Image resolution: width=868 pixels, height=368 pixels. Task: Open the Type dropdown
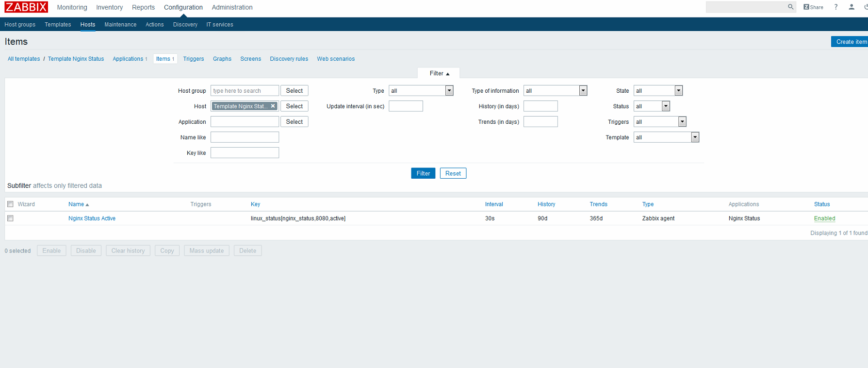tap(421, 91)
